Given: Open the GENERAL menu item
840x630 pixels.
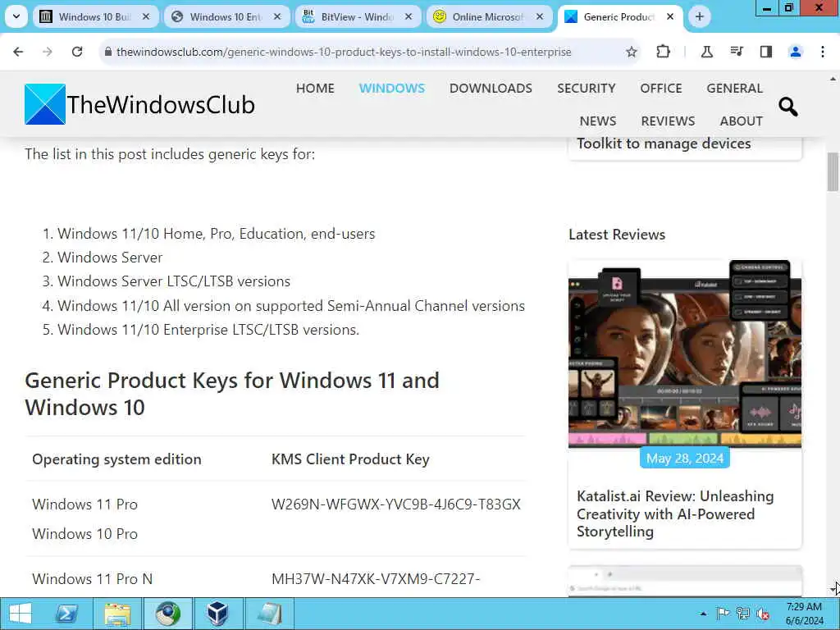Looking at the screenshot, I should tap(734, 89).
